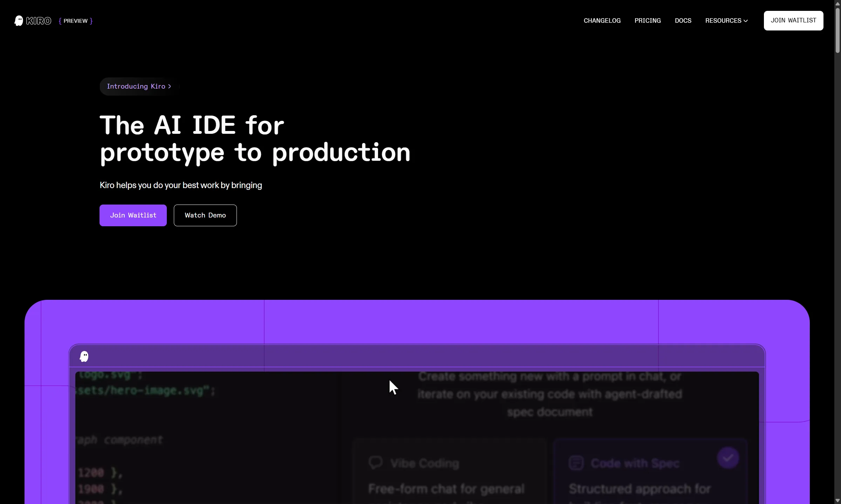Viewport: 841px width, 504px height.
Task: Click the PREVIEW label beside the logo
Action: click(x=76, y=21)
